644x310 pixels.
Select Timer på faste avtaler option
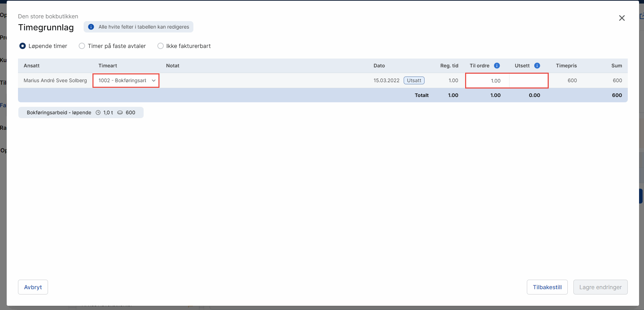[x=82, y=46]
